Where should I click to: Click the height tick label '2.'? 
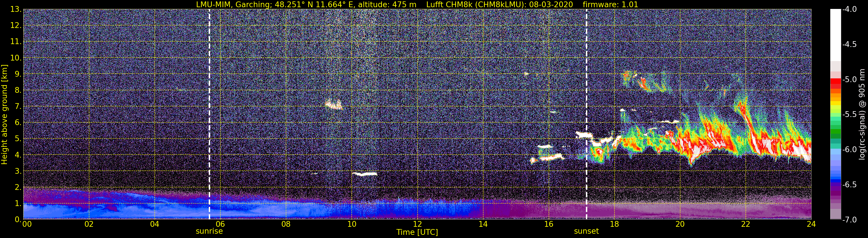point(18,187)
